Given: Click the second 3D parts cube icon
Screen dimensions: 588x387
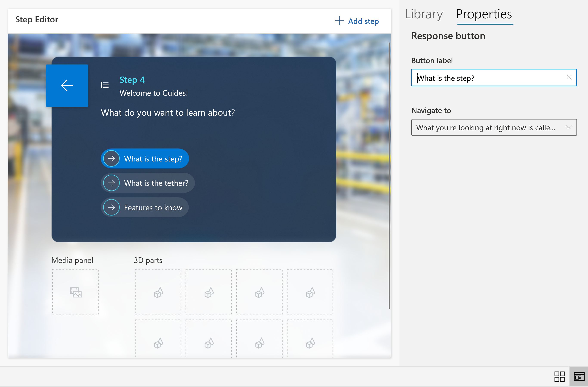Looking at the screenshot, I should pos(209,292).
